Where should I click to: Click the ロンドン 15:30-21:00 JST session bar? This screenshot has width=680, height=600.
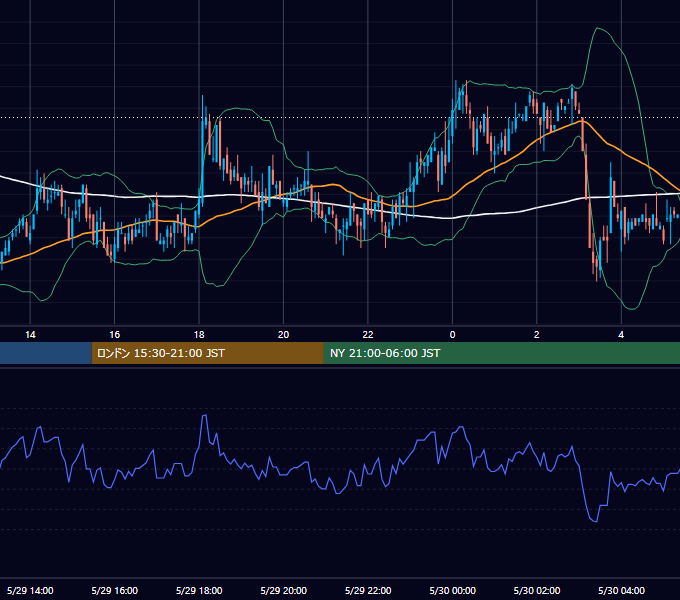(x=207, y=353)
